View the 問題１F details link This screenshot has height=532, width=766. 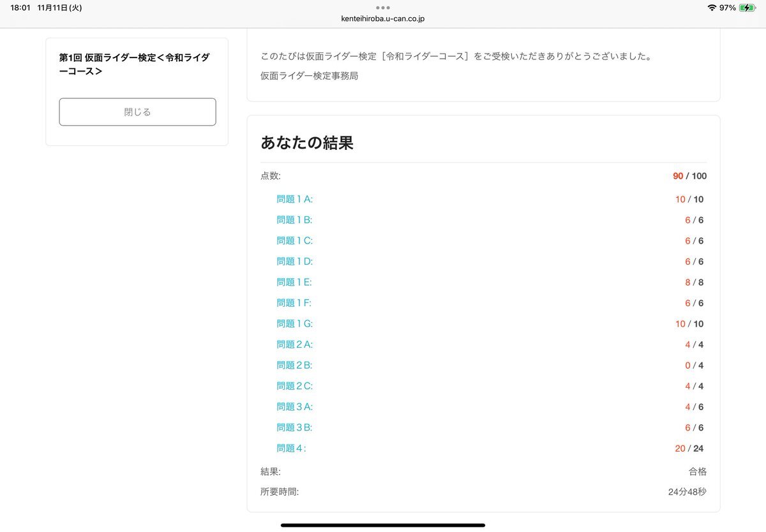coord(294,303)
